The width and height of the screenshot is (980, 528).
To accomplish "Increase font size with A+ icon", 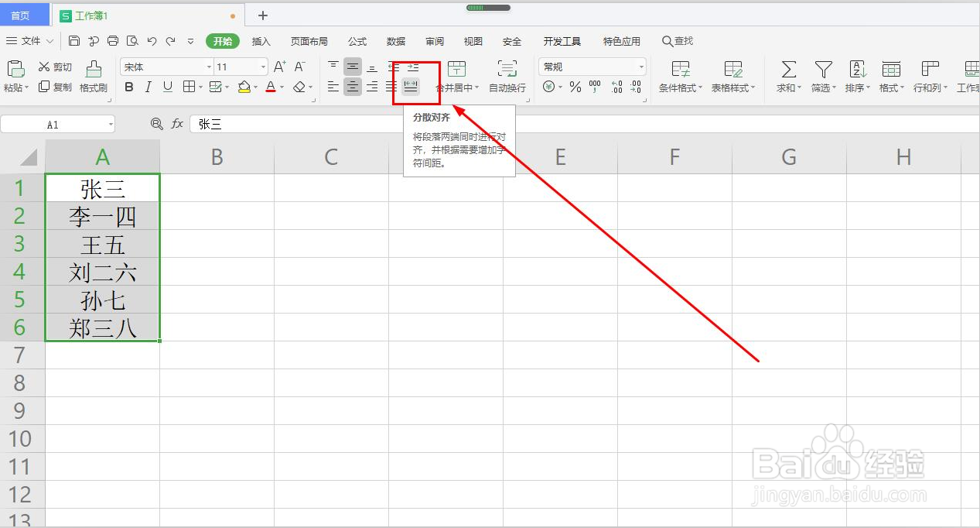I will (280, 67).
